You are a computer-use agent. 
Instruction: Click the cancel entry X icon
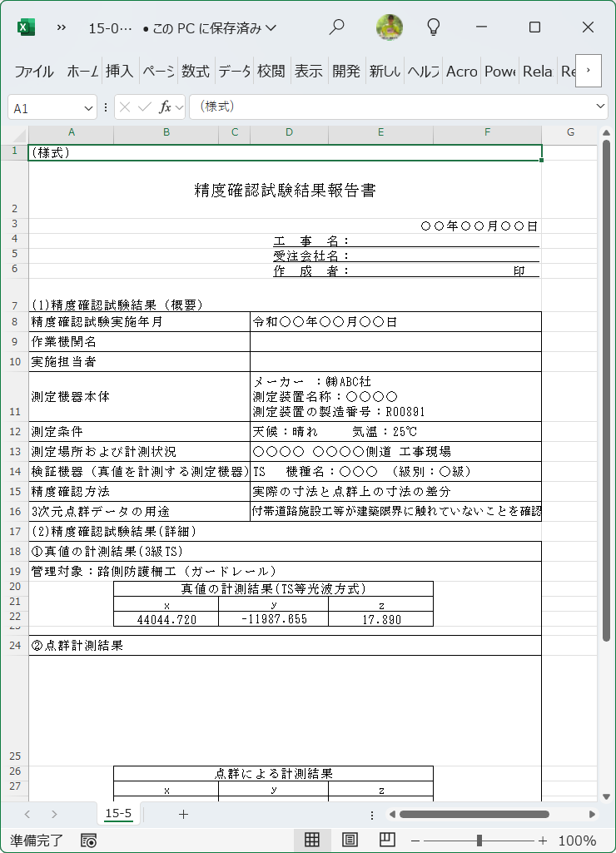pyautogui.click(x=125, y=107)
